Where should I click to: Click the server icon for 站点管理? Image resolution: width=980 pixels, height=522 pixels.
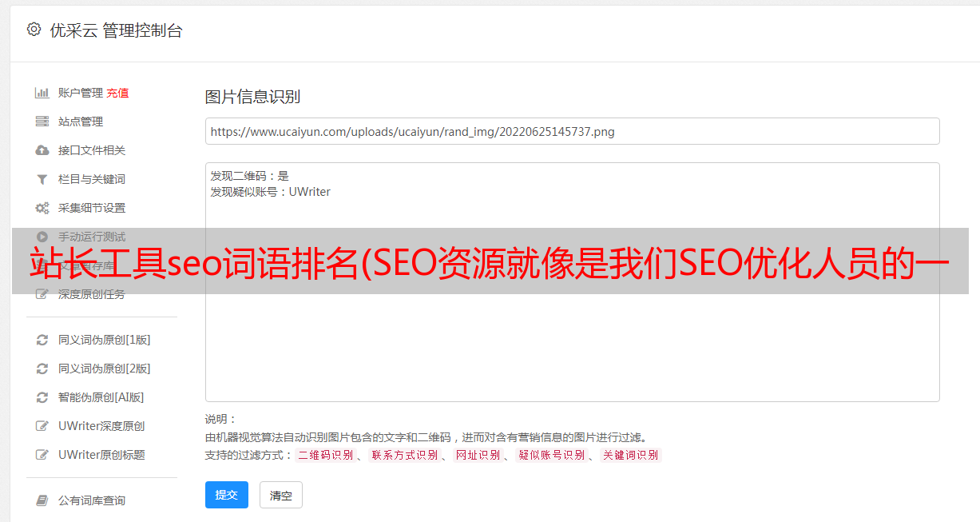42,122
